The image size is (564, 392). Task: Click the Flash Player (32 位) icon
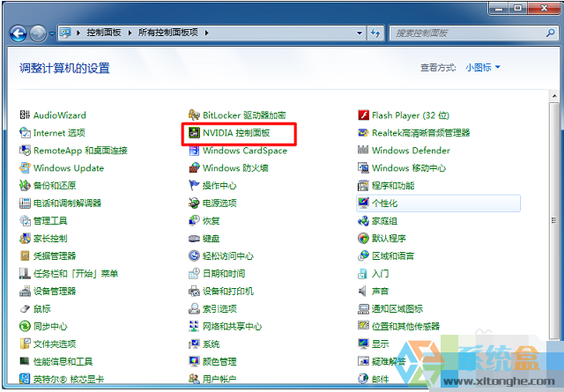pos(363,115)
